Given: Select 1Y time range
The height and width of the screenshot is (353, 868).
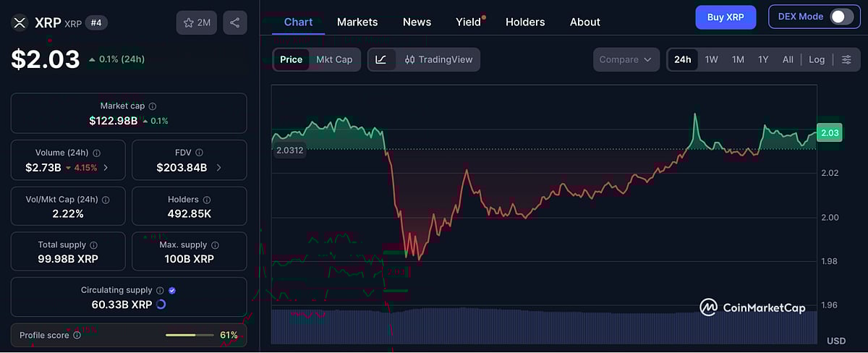Looking at the screenshot, I should [x=763, y=59].
